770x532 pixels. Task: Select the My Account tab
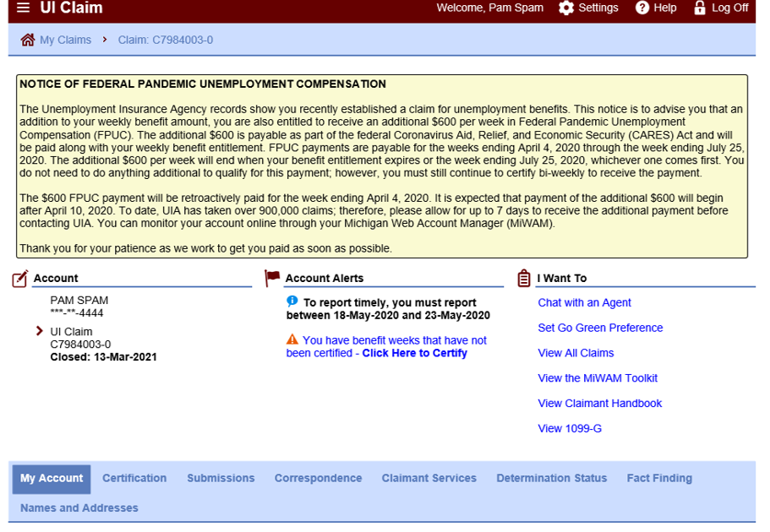[x=52, y=479]
